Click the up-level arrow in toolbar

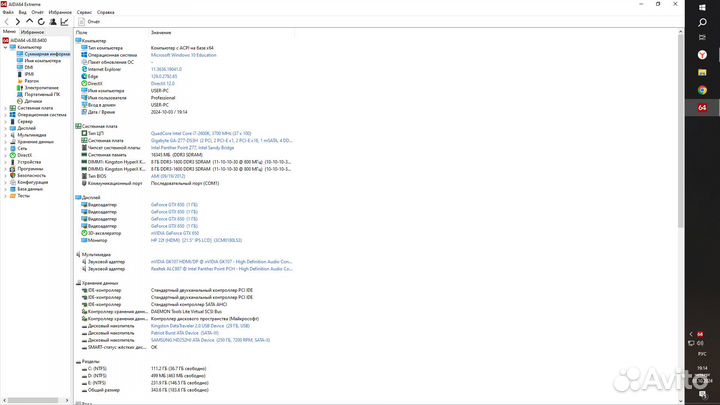29,22
